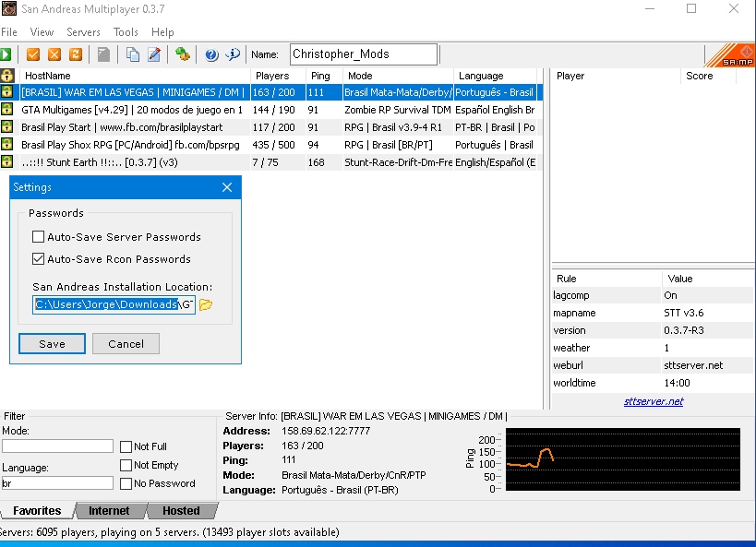Click lock icon of WAR EM LAS VEGAS row

(6, 91)
